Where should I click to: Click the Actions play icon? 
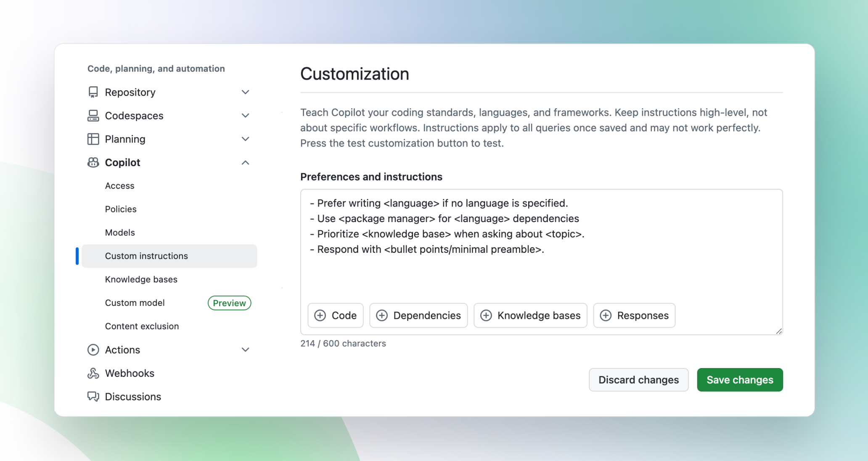[x=93, y=350]
